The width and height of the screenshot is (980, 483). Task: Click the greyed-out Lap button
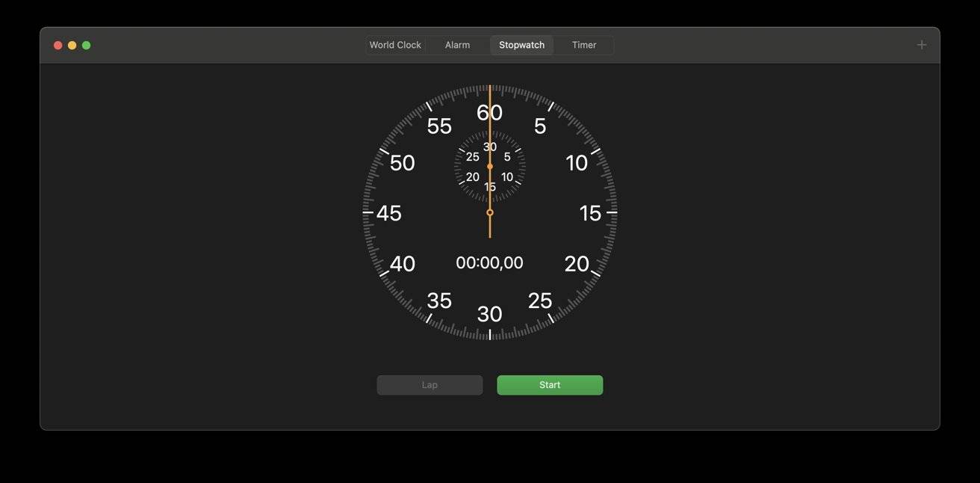(429, 385)
